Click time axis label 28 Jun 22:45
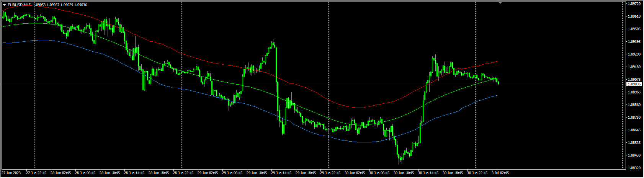This screenshot has width=644, height=178. click(183, 173)
